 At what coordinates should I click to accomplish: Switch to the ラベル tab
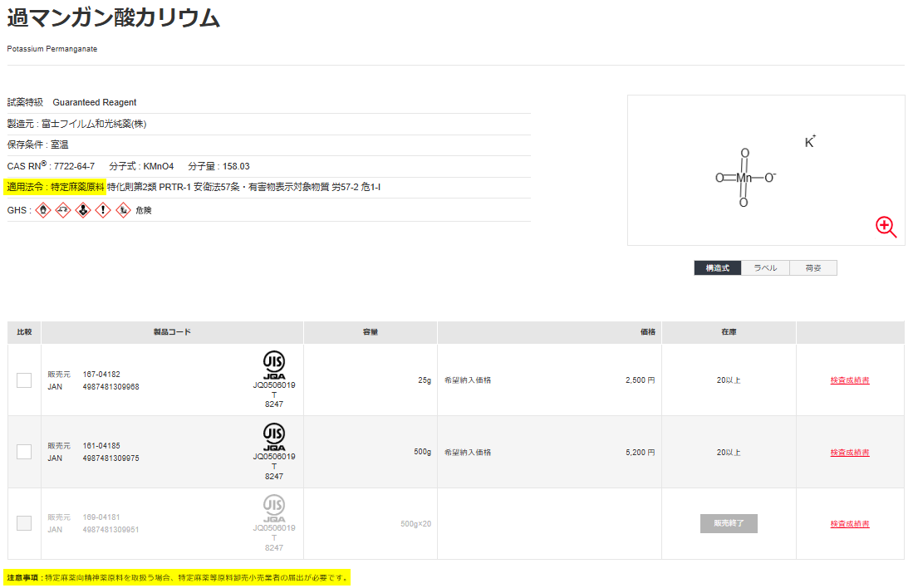764,267
